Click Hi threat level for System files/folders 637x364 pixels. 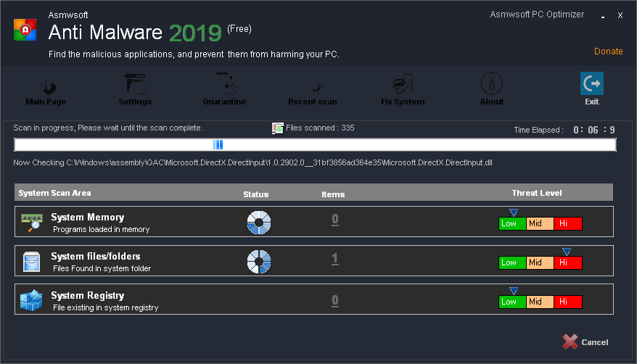click(x=568, y=262)
